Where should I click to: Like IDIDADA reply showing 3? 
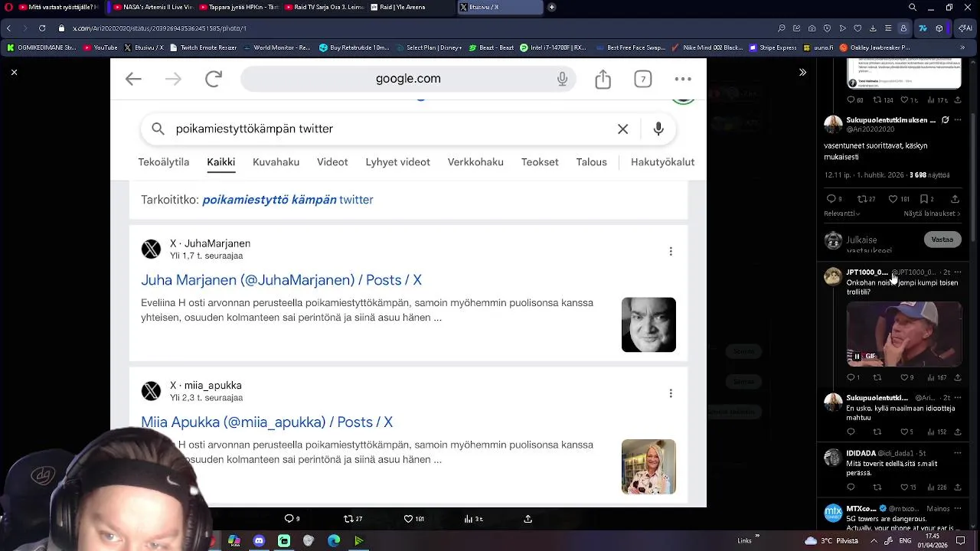[x=903, y=487]
